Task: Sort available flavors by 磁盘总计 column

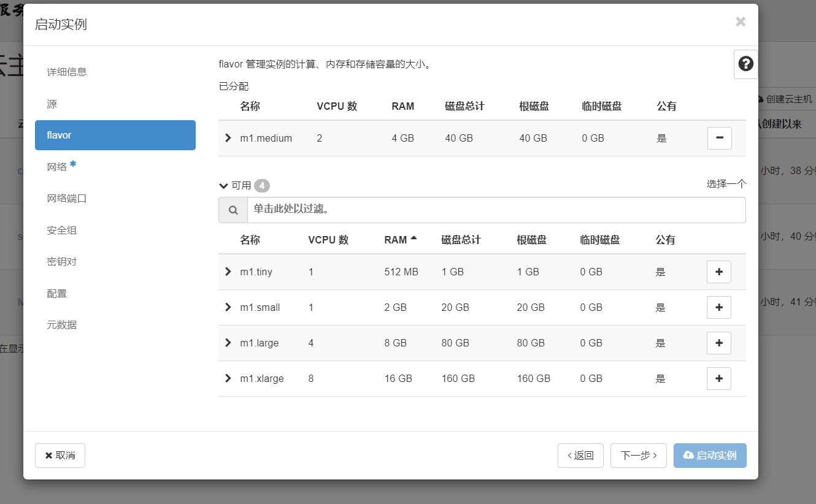Action: click(461, 240)
